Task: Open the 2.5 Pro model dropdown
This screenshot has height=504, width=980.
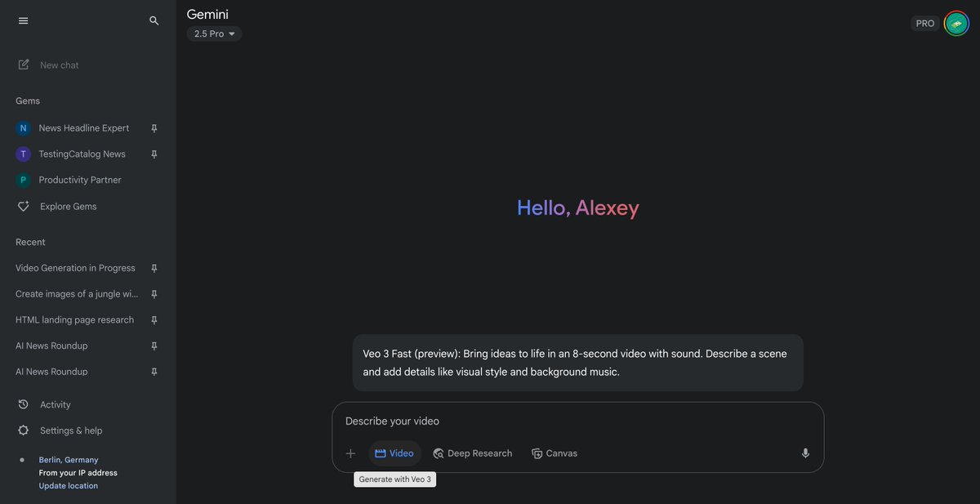Action: [214, 33]
